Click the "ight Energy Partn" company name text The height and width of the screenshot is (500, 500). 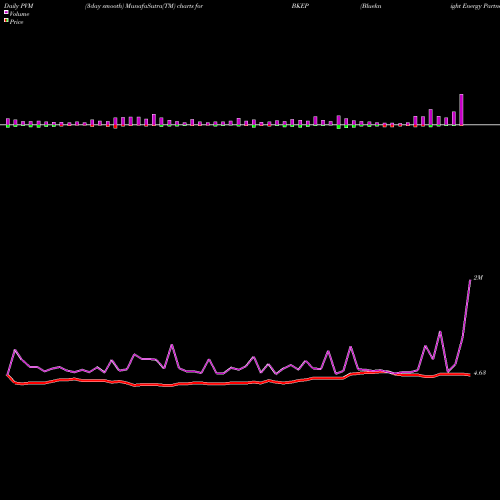(475, 6)
